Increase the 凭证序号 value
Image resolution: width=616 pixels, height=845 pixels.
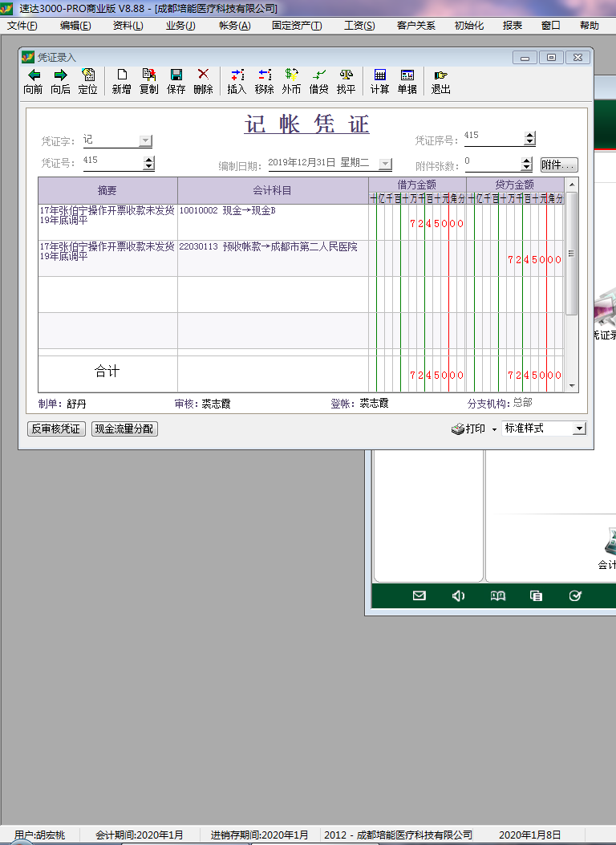click(x=530, y=135)
